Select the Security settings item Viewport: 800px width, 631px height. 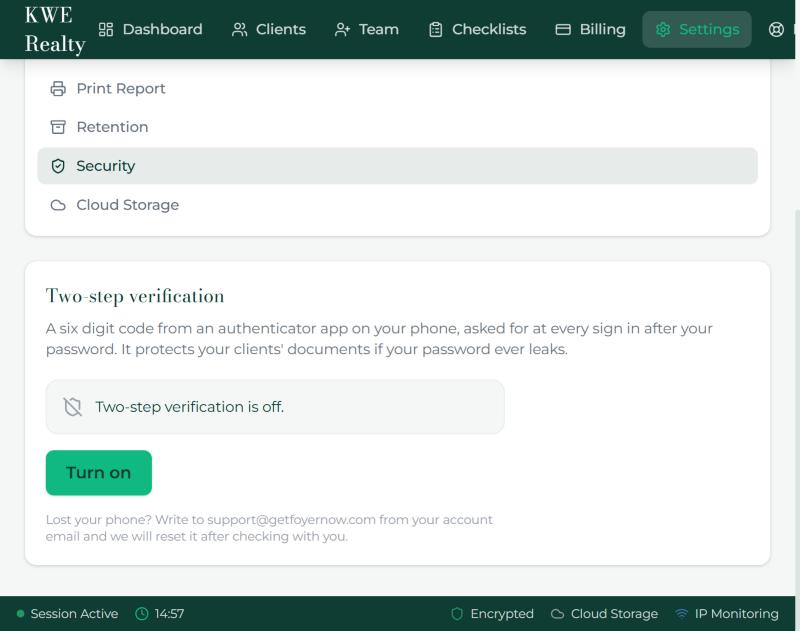pyautogui.click(x=397, y=166)
